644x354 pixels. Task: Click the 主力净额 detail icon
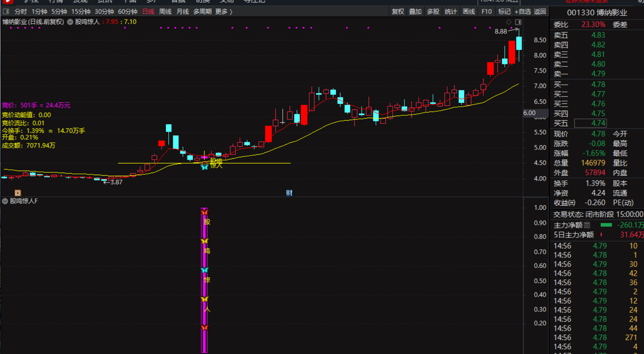click(x=587, y=225)
